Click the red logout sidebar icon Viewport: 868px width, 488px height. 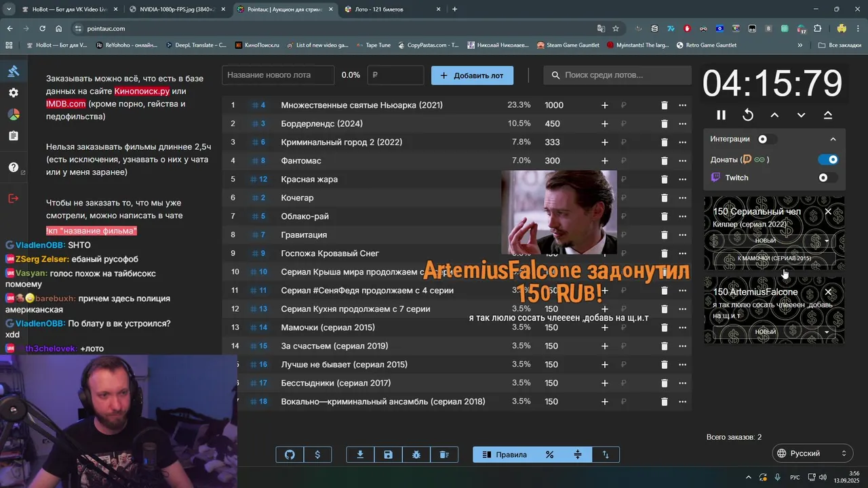14,199
